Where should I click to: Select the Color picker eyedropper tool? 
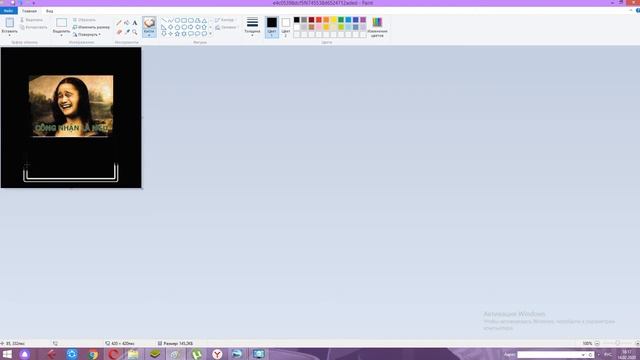pyautogui.click(x=127, y=32)
